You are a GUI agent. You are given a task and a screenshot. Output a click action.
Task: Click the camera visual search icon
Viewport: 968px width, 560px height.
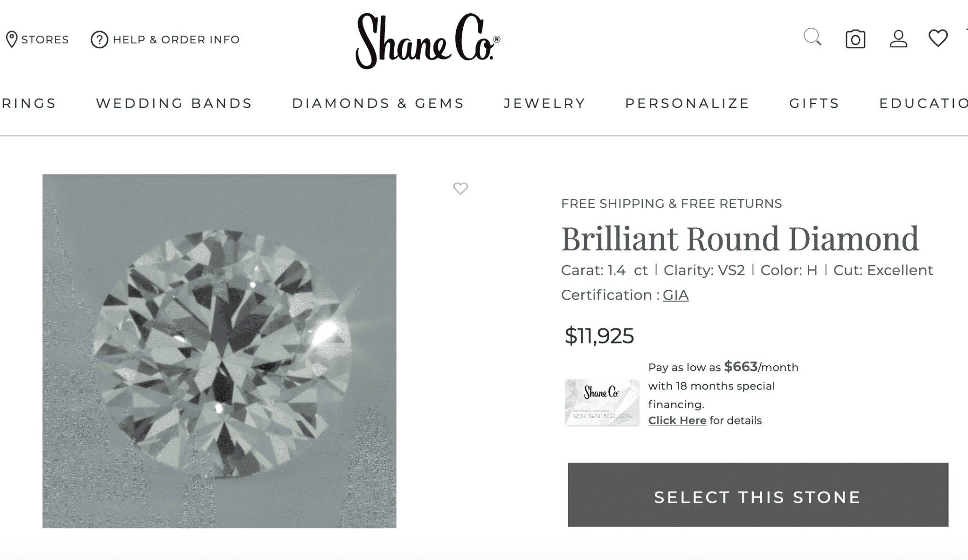point(855,40)
